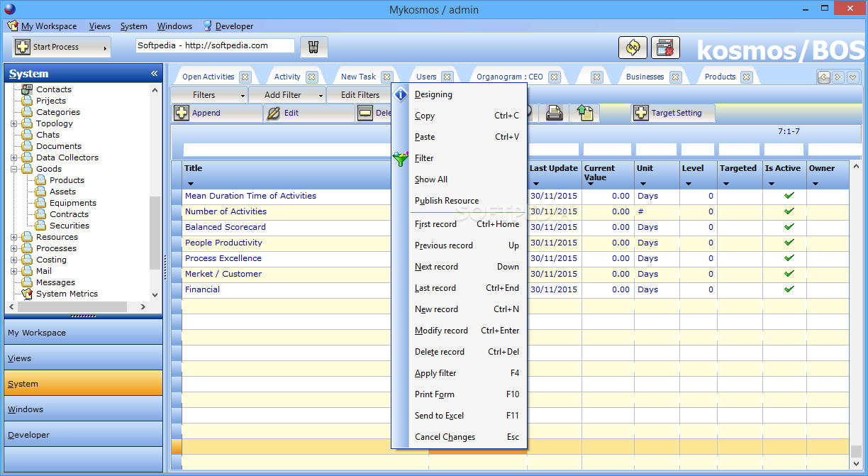Viewport: 868px width, 476px height.
Task: Close the Users tab
Action: point(447,77)
